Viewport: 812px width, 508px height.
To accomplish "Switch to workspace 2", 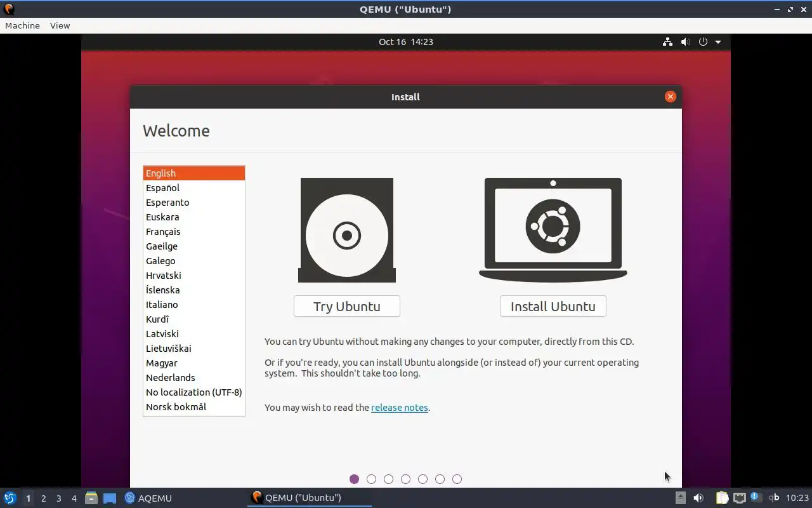I will (43, 498).
